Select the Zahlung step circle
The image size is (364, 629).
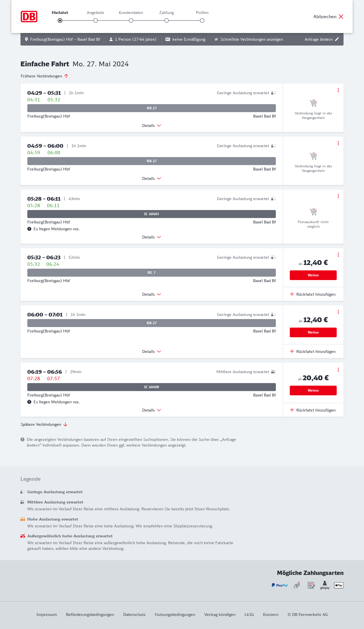pos(167,20)
